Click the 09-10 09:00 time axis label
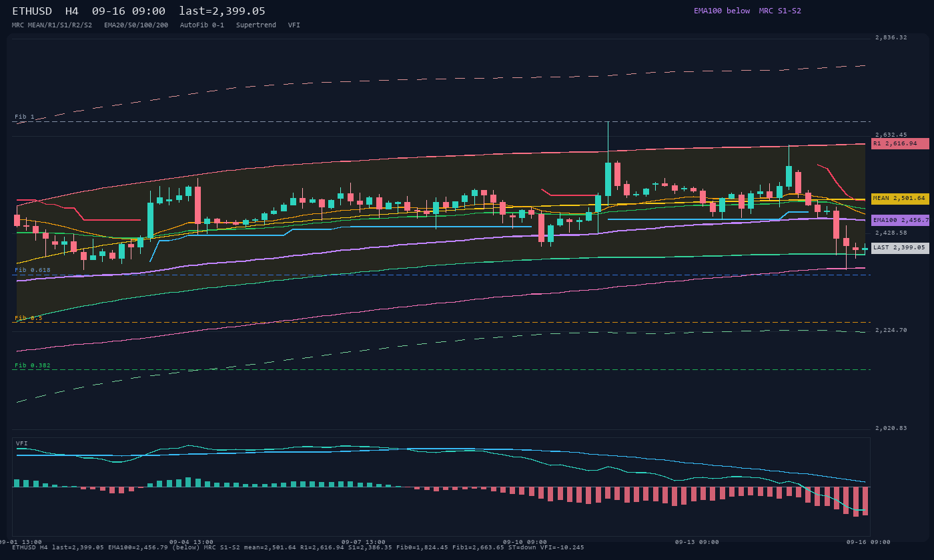This screenshot has height=560, width=934. pos(525,542)
